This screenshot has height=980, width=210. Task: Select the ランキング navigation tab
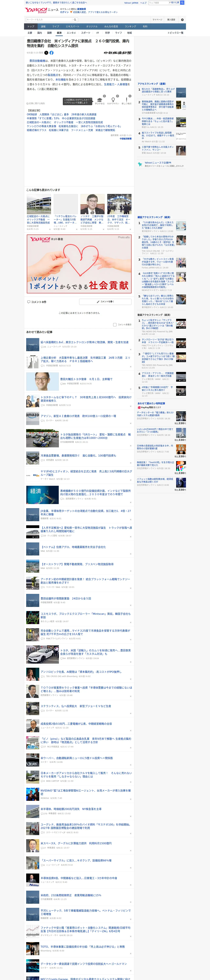pyautogui.click(x=130, y=27)
